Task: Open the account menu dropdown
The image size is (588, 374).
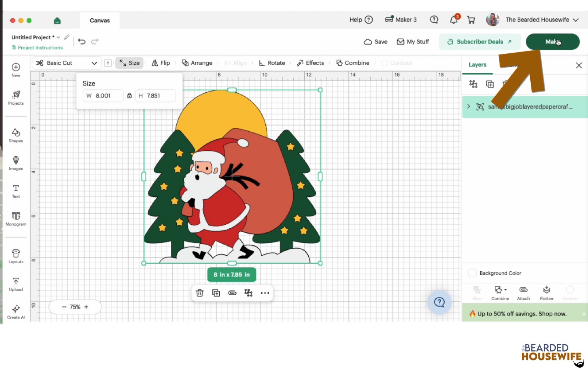Action: click(576, 20)
